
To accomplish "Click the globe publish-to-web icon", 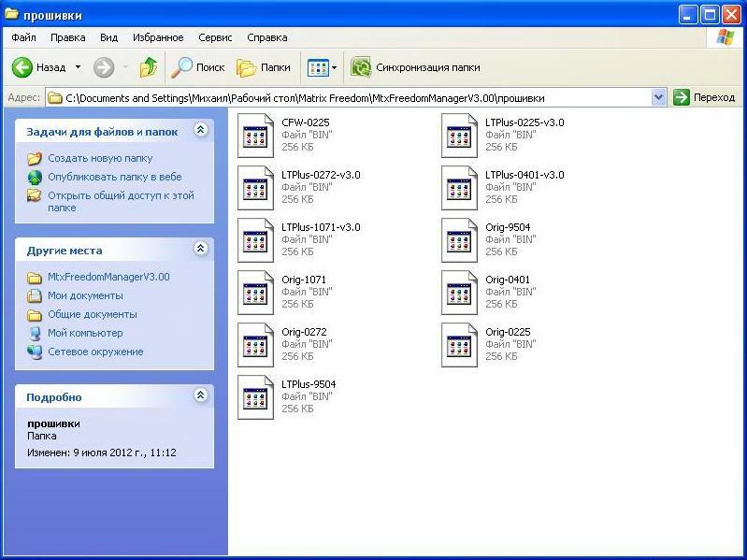I will 35,177.
